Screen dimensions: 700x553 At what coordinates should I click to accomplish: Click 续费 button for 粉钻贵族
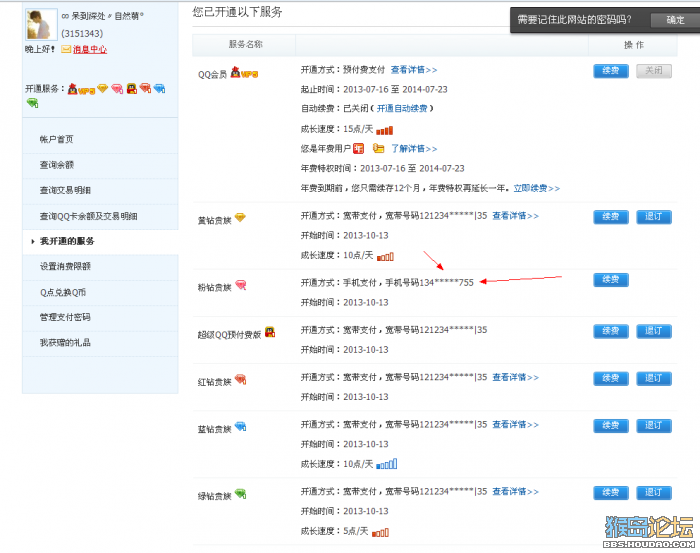[x=611, y=280]
